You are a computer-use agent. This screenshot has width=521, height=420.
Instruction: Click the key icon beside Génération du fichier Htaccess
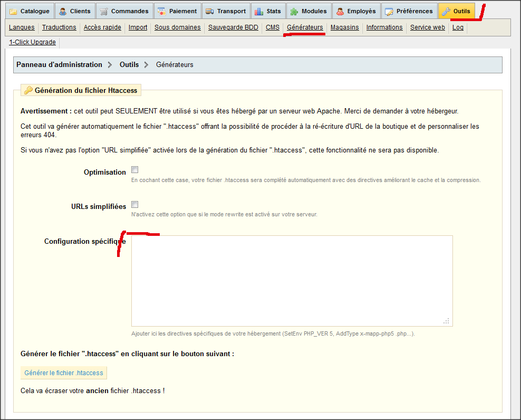click(28, 90)
